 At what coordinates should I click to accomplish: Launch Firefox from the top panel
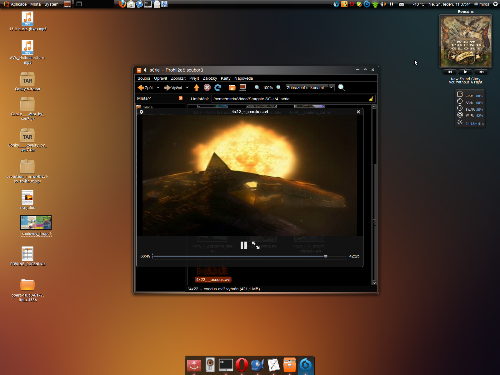click(x=122, y=4)
